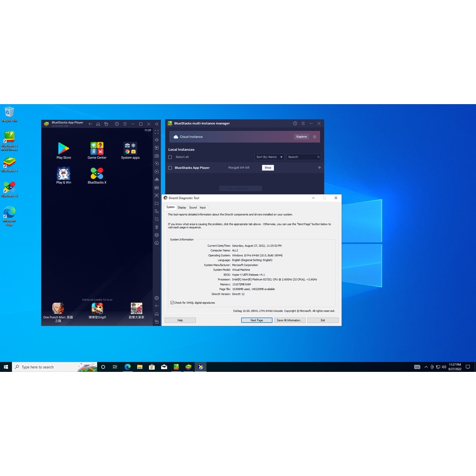Check the Select all box in Local Instances
Screen dimensions: 476x476
coord(170,157)
